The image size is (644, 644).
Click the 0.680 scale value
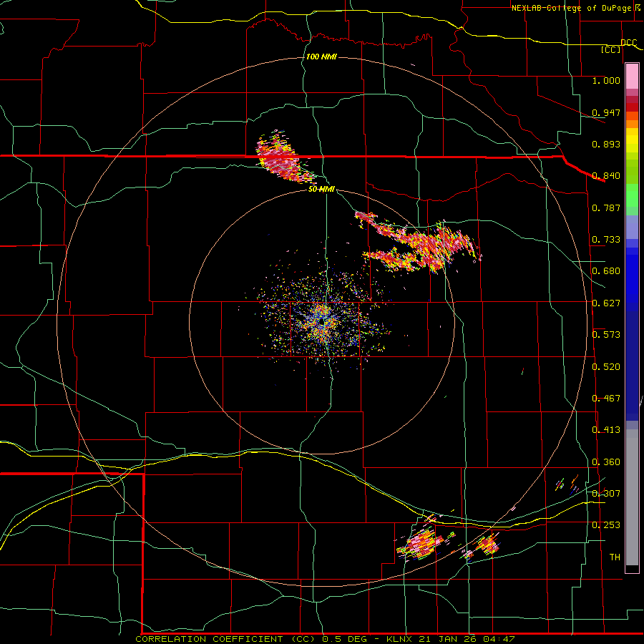tap(606, 271)
